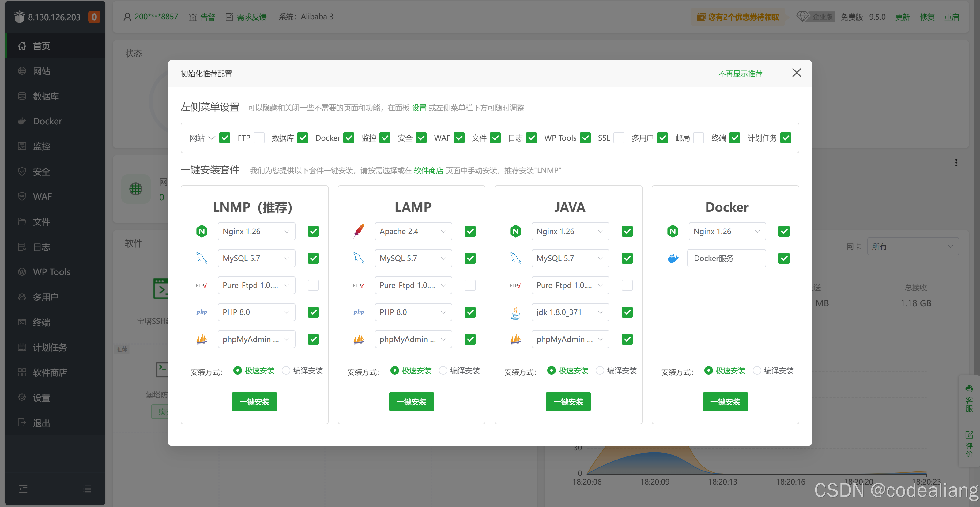This screenshot has height=507, width=980.
Task: Enable the FTP menu checkbox
Action: pyautogui.click(x=259, y=138)
